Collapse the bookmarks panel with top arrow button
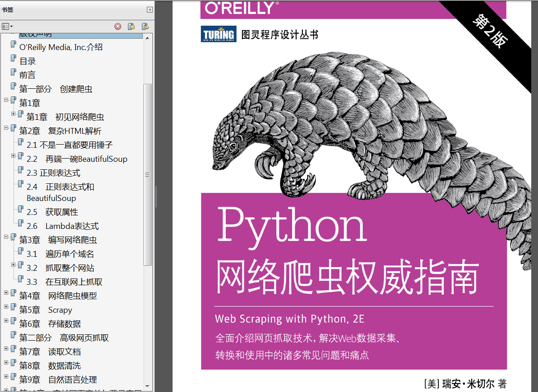Image resolution: width=538 pixels, height=392 pixels. (x=150, y=9)
